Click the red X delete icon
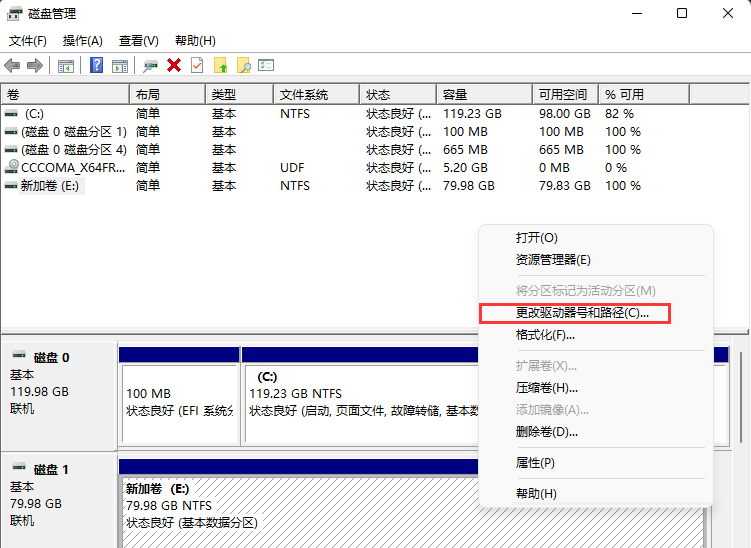The height and width of the screenshot is (548, 751). (x=174, y=65)
